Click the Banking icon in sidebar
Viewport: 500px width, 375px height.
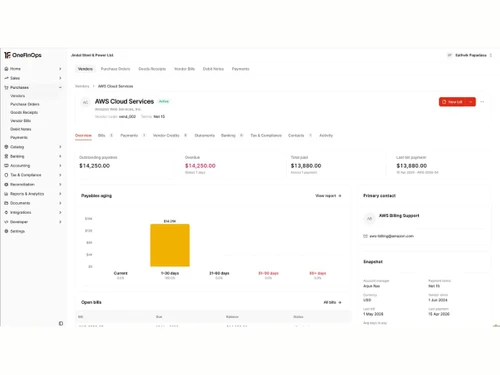[6, 156]
